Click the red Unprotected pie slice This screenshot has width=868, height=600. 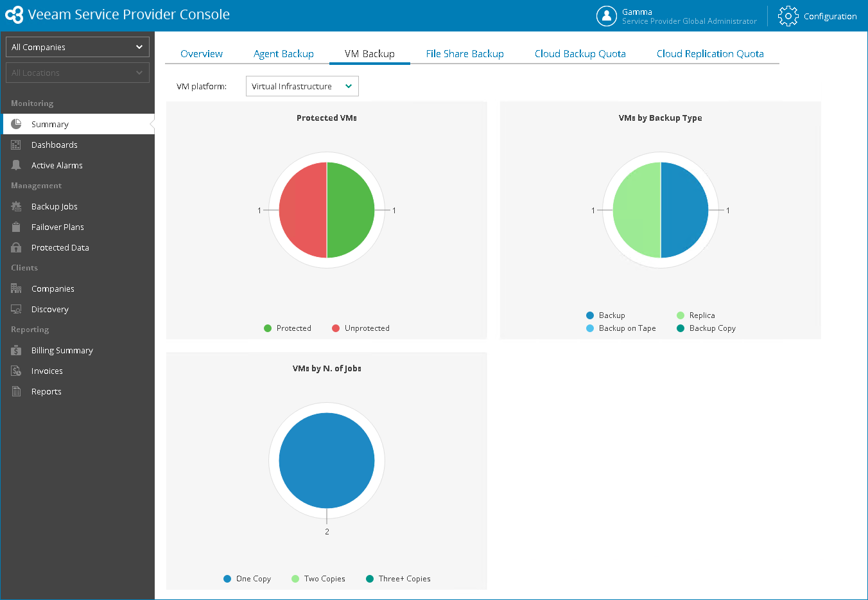point(302,210)
